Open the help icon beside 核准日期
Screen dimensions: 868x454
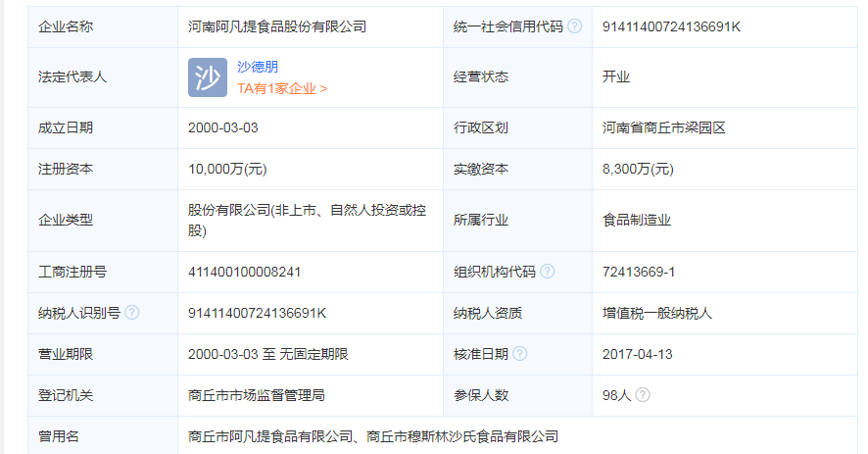click(520, 354)
